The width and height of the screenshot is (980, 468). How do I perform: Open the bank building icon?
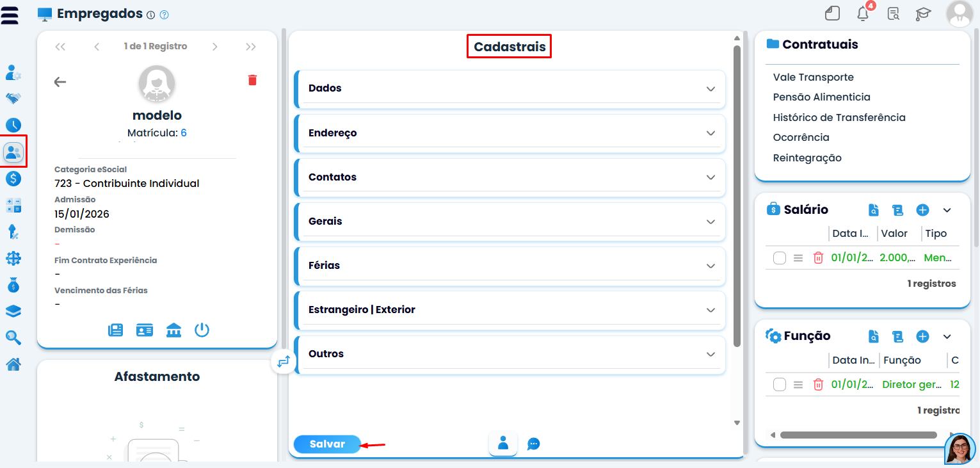click(173, 330)
